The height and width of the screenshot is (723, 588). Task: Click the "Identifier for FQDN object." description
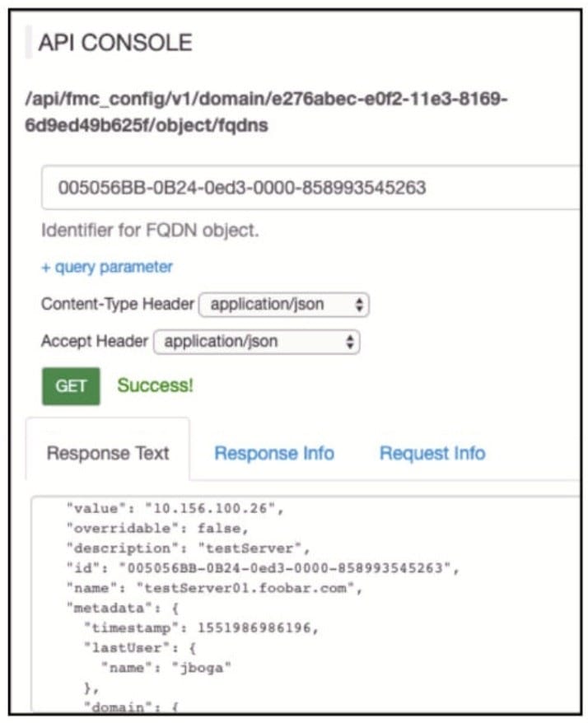point(150,231)
